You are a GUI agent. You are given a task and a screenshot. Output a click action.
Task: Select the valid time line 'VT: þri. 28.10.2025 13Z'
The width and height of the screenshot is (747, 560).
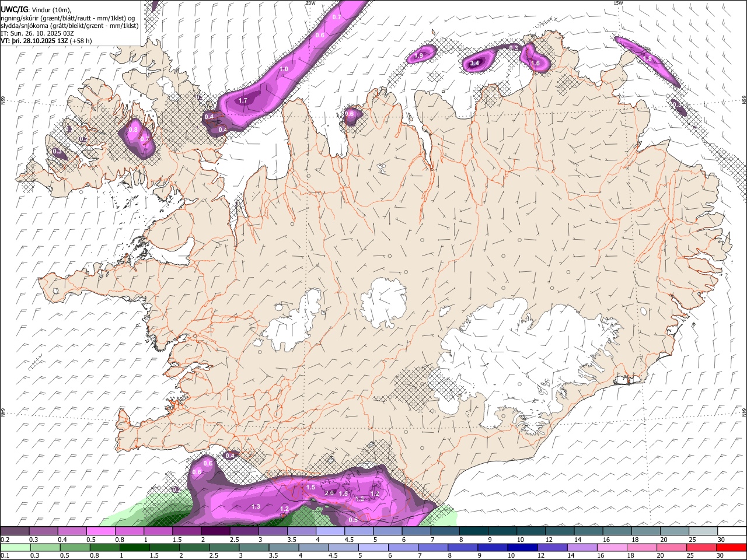(34, 41)
